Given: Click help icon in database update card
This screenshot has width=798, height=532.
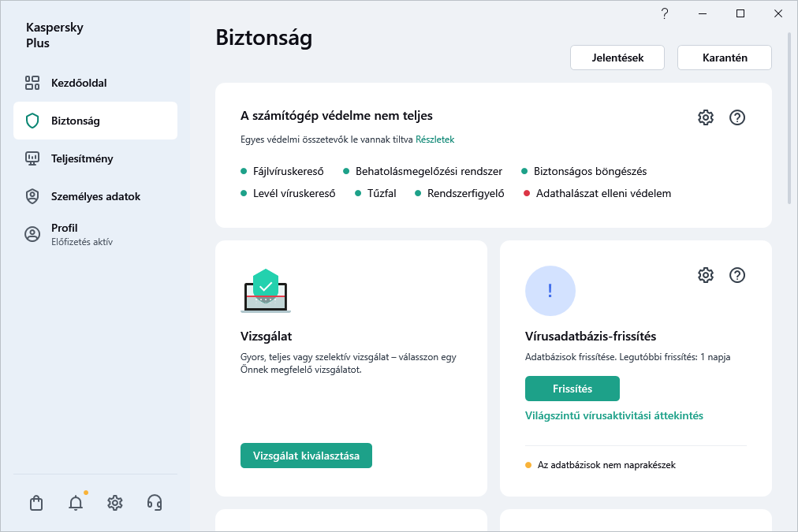Looking at the screenshot, I should click(x=737, y=275).
